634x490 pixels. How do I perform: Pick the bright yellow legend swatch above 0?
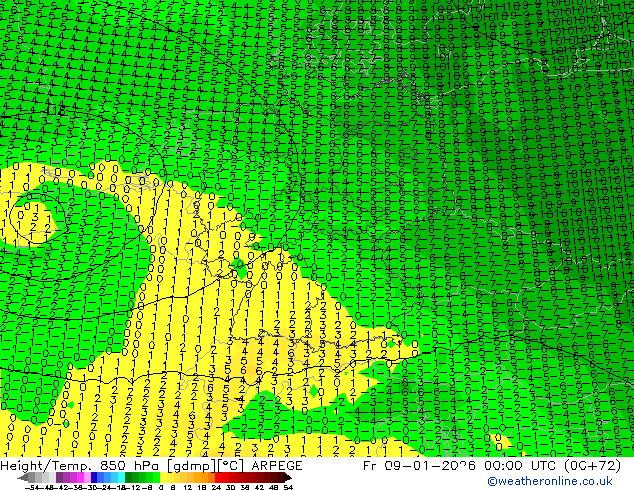point(163,478)
